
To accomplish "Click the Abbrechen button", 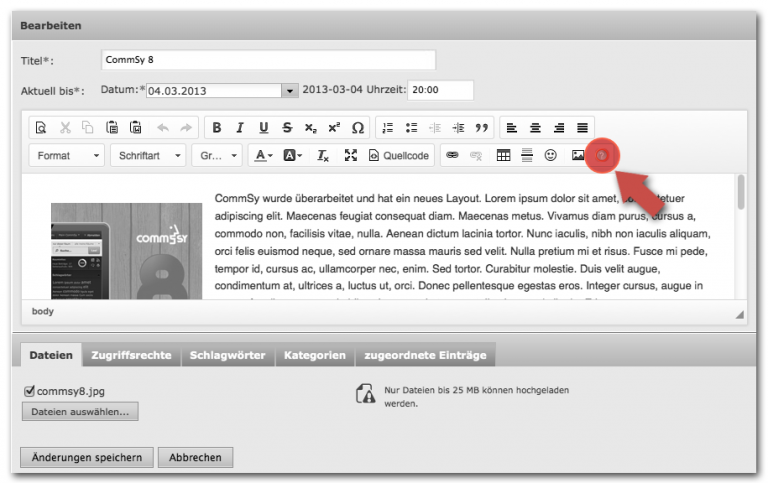I will pyautogui.click(x=195, y=457).
